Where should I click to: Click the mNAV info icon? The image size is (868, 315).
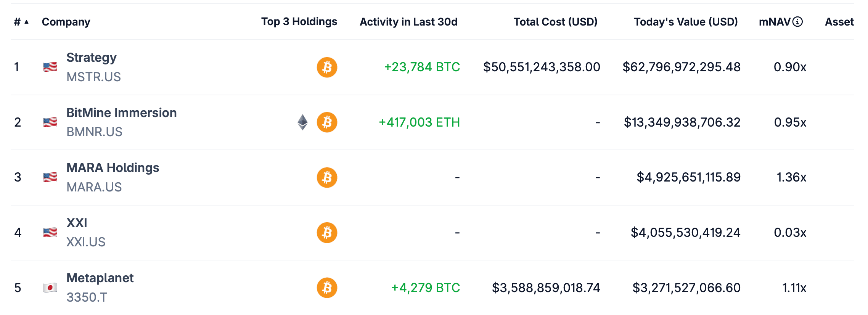pos(797,22)
